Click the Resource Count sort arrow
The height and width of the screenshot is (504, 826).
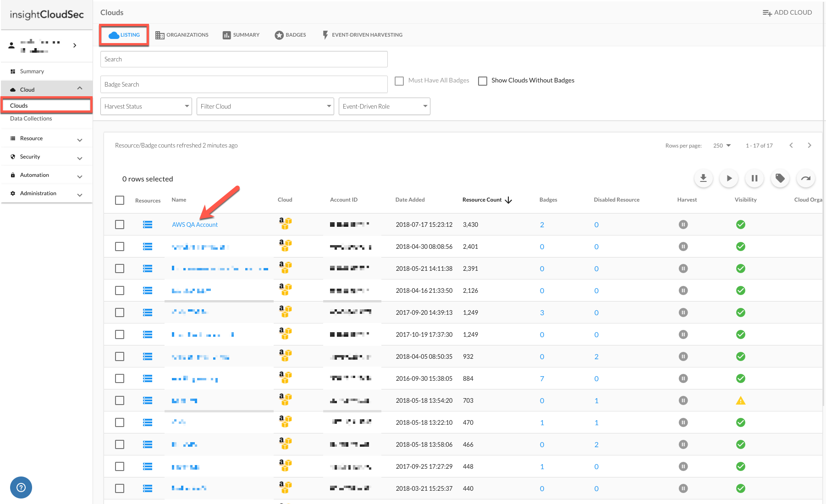[508, 200]
